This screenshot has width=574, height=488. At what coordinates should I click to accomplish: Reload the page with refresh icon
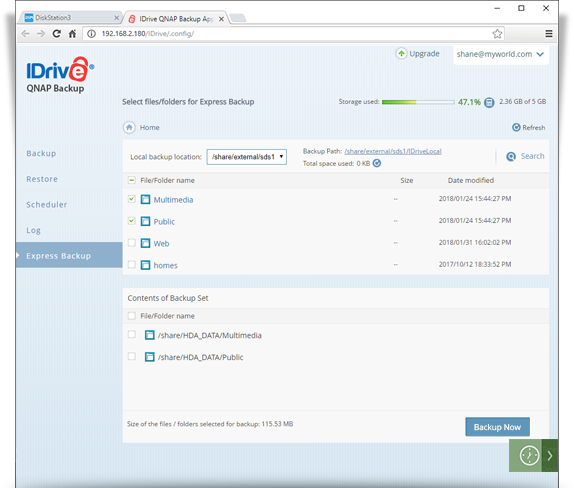click(x=56, y=34)
